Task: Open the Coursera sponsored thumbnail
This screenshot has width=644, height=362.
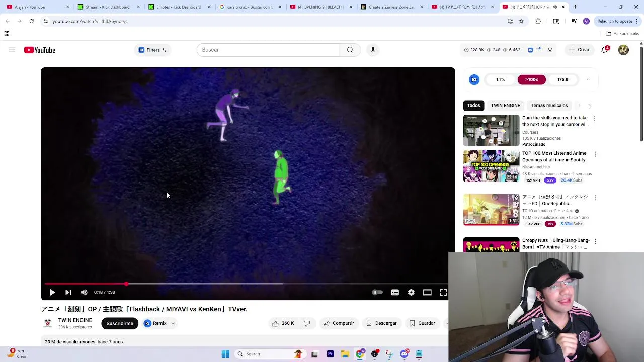Action: point(491,130)
